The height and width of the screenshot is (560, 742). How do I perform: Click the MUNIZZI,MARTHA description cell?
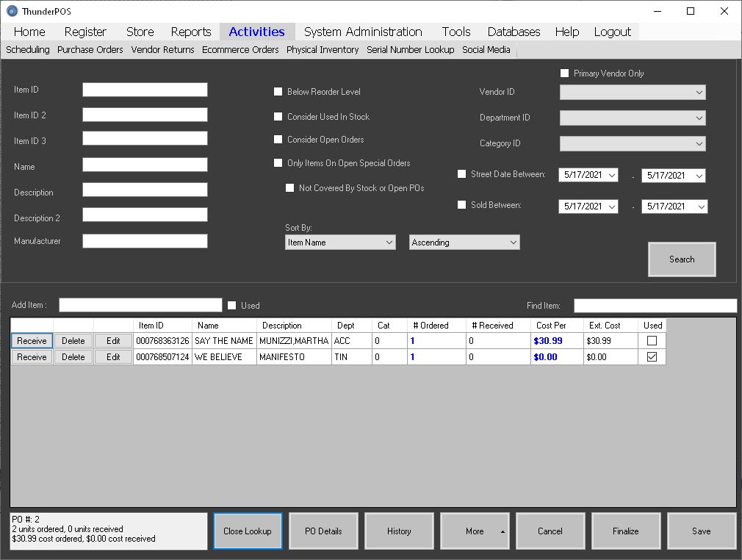pyautogui.click(x=294, y=341)
